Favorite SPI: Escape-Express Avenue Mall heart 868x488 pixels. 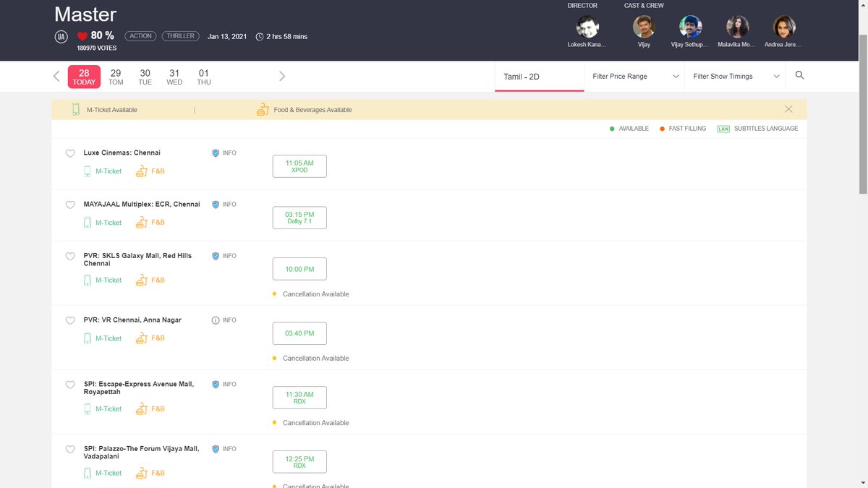pyautogui.click(x=70, y=385)
